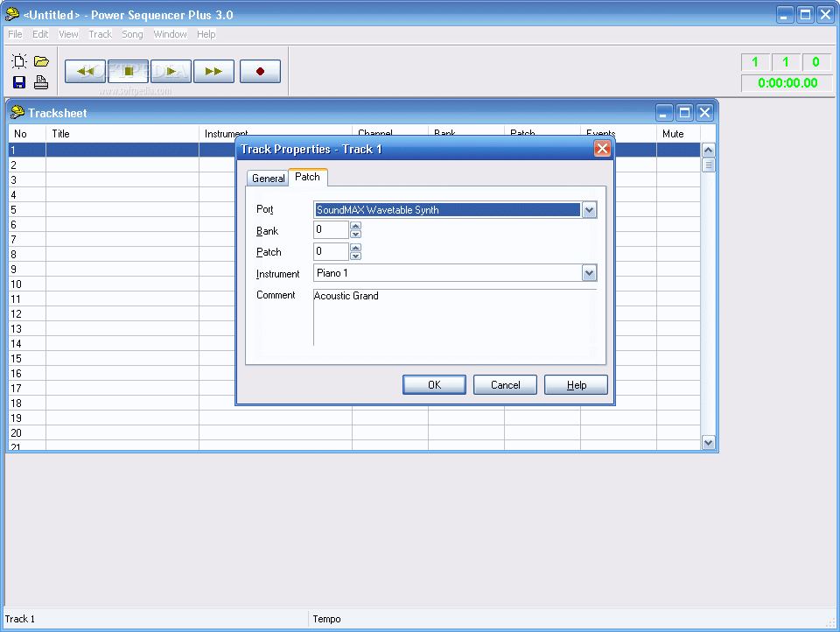840x632 pixels.
Task: Click the New song icon in the toolbar
Action: click(x=19, y=61)
